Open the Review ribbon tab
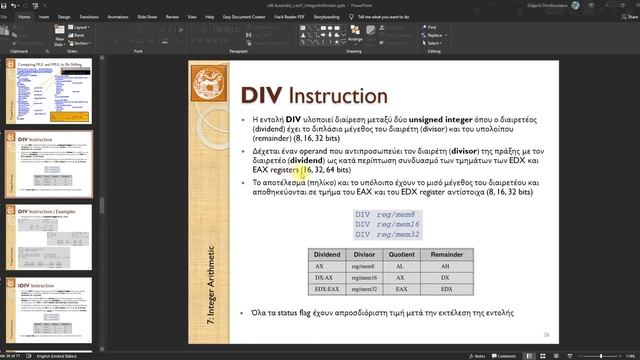The image size is (640, 360). [172, 17]
